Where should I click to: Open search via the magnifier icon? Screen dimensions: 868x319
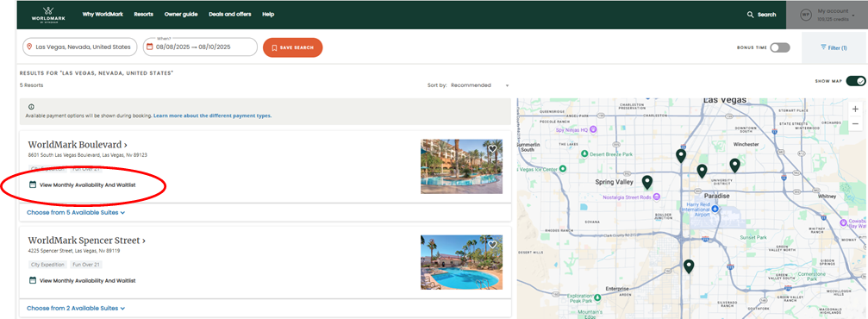point(750,15)
